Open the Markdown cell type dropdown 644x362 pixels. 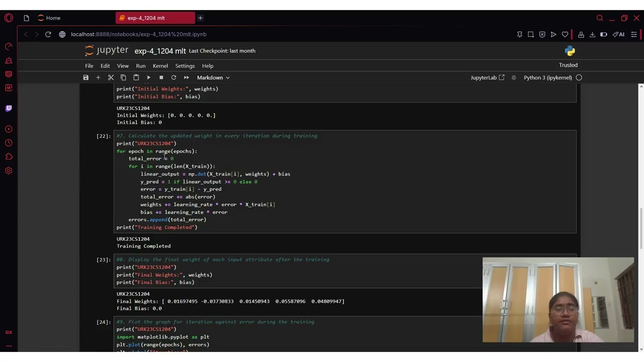click(x=213, y=77)
